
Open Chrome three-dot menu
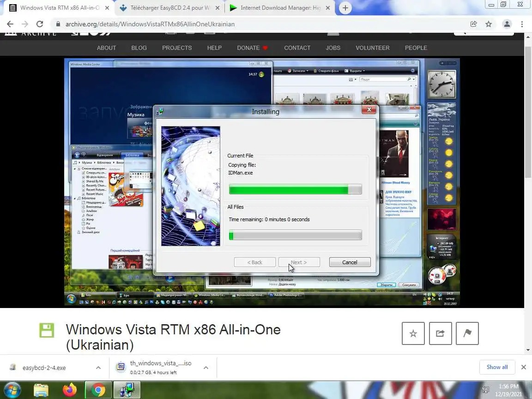coord(522,24)
